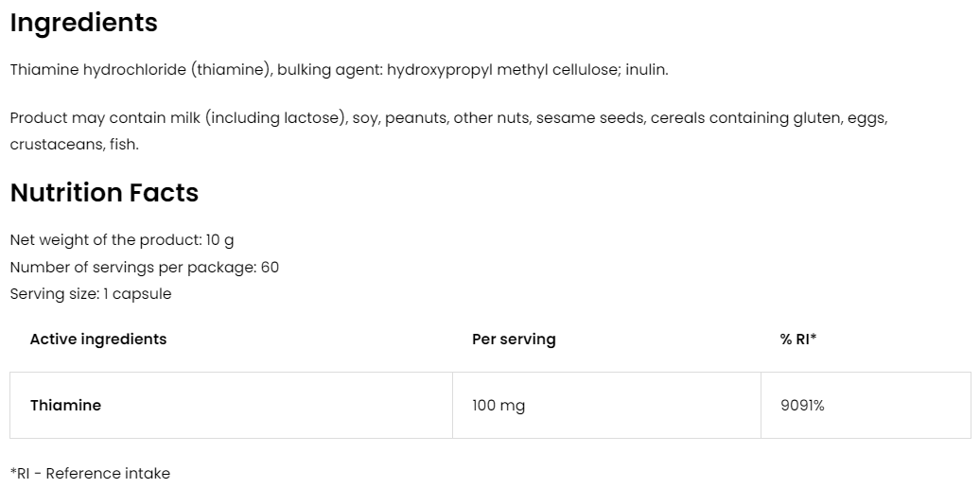Click the "Serving size: 1 capsule" line
The width and height of the screenshot is (980, 488).
pos(90,293)
